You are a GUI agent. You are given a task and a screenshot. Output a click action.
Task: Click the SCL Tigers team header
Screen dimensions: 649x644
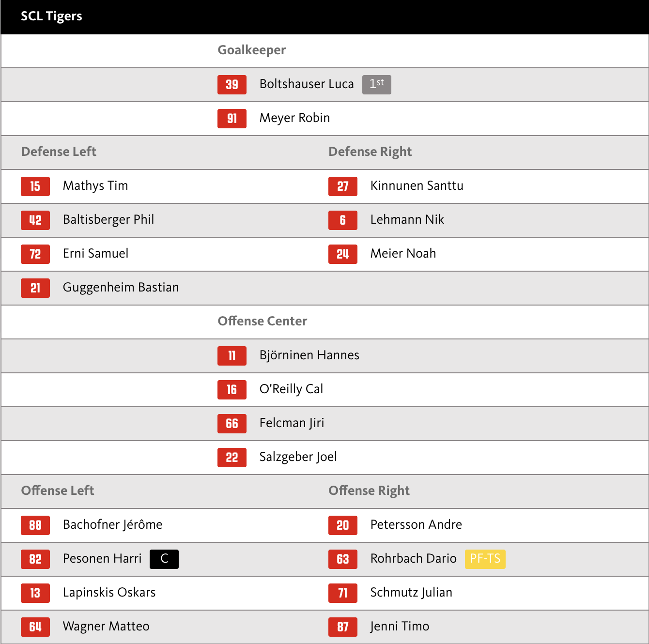pos(51,16)
